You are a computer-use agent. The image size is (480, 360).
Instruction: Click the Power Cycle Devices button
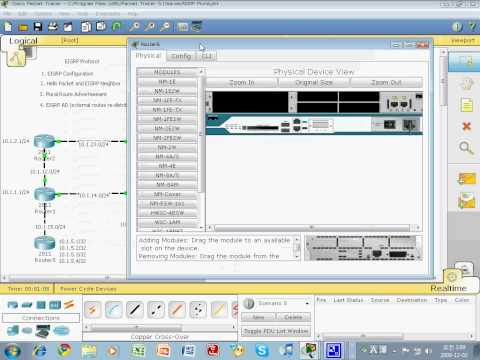coord(88,289)
